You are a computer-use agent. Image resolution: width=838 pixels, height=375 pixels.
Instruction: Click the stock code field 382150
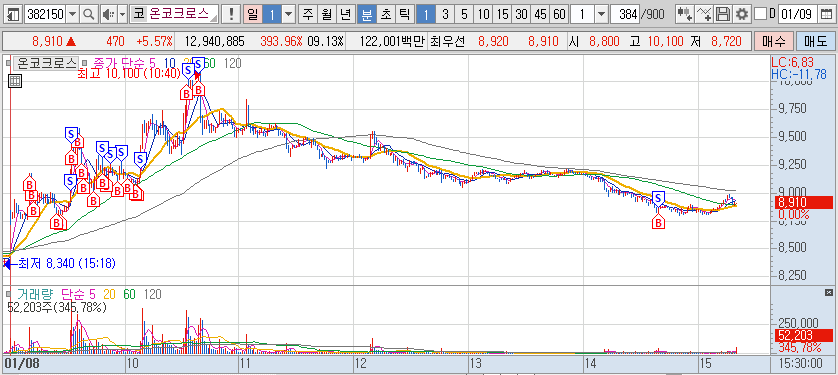pos(45,14)
